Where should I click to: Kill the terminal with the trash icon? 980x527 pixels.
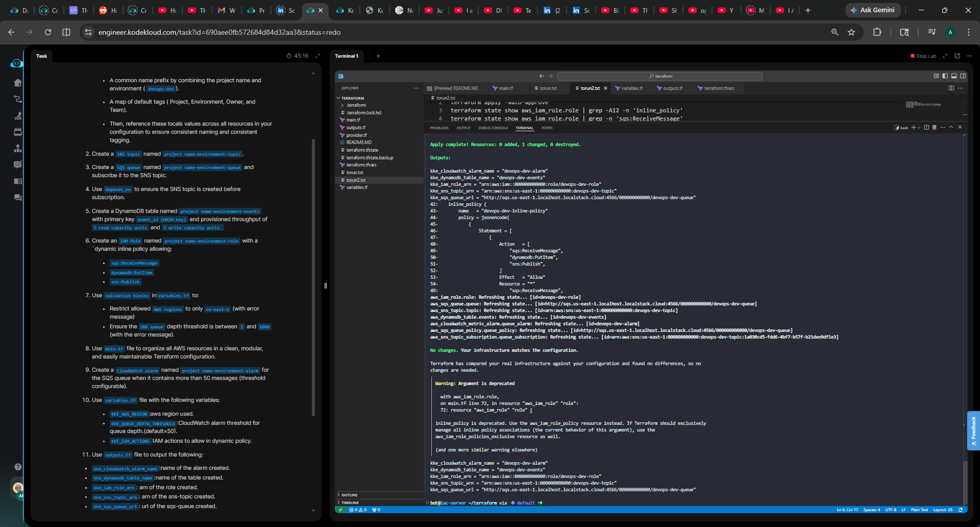935,128
